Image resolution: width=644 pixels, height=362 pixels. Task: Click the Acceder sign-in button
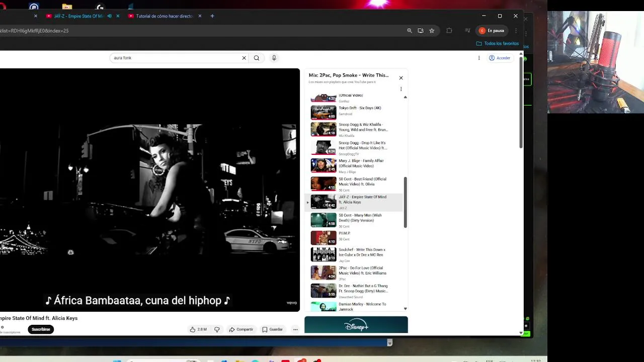pos(500,58)
